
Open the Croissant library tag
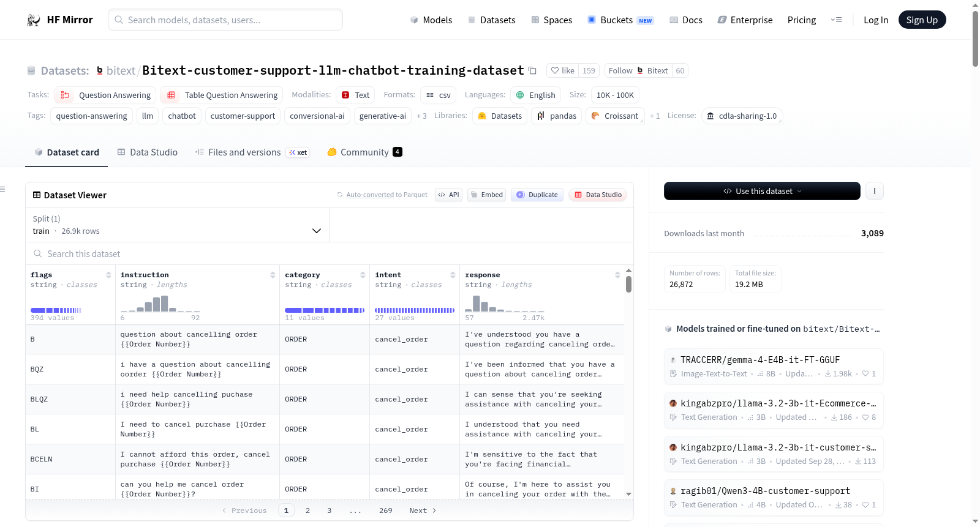[615, 116]
